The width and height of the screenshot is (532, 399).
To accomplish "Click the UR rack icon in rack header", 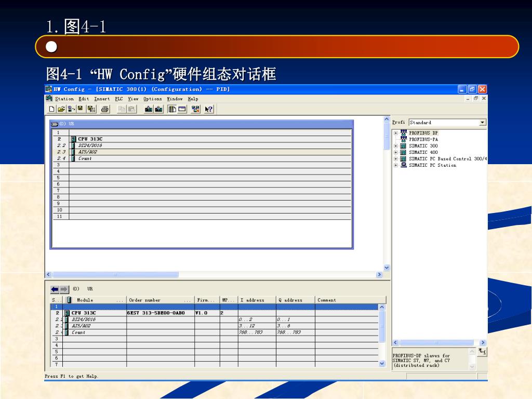I will point(54,124).
